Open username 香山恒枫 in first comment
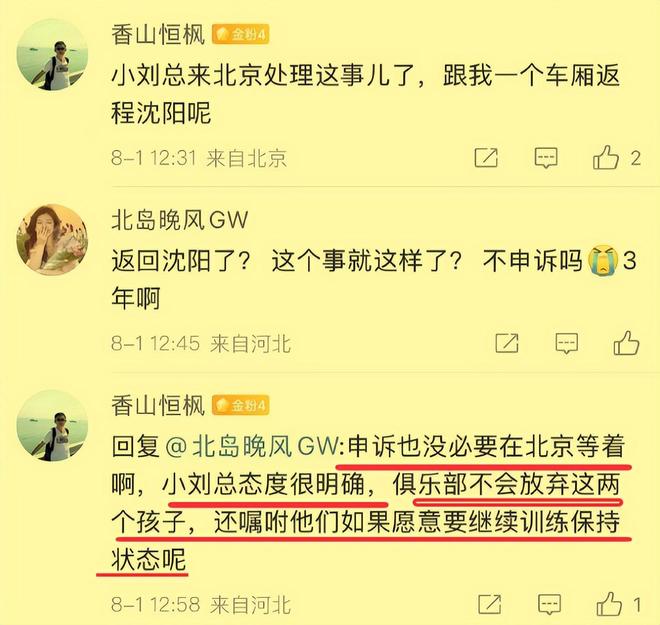The width and height of the screenshot is (660, 625). [x=158, y=35]
